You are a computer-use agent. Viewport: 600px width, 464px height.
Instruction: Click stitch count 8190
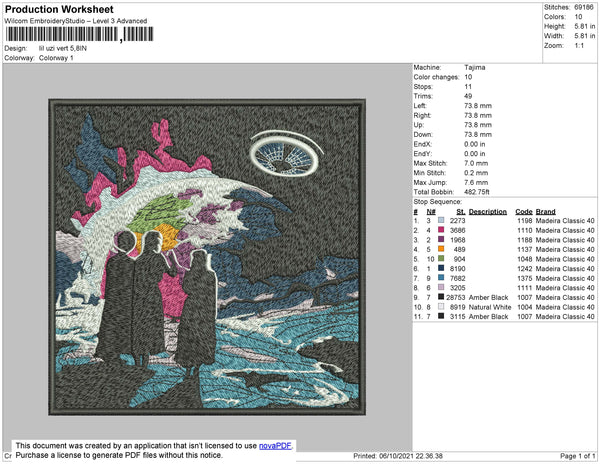click(x=458, y=269)
